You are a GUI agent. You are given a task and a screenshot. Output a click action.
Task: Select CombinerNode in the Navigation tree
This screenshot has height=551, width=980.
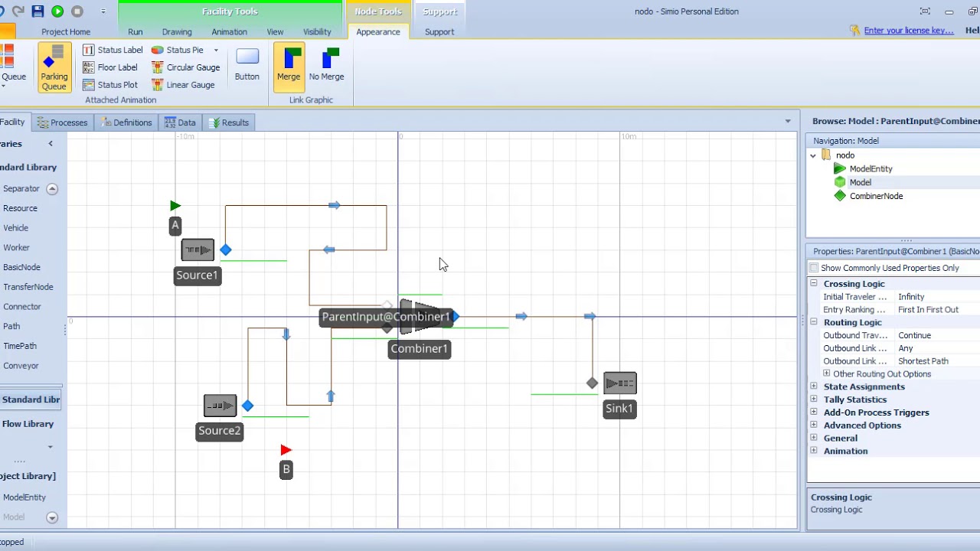[x=876, y=196]
